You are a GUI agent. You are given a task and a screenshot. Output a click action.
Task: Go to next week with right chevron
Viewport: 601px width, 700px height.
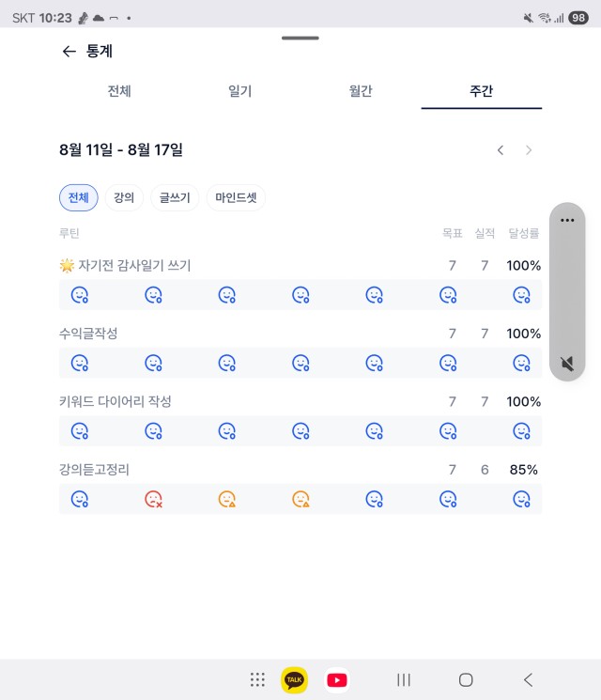click(x=529, y=150)
